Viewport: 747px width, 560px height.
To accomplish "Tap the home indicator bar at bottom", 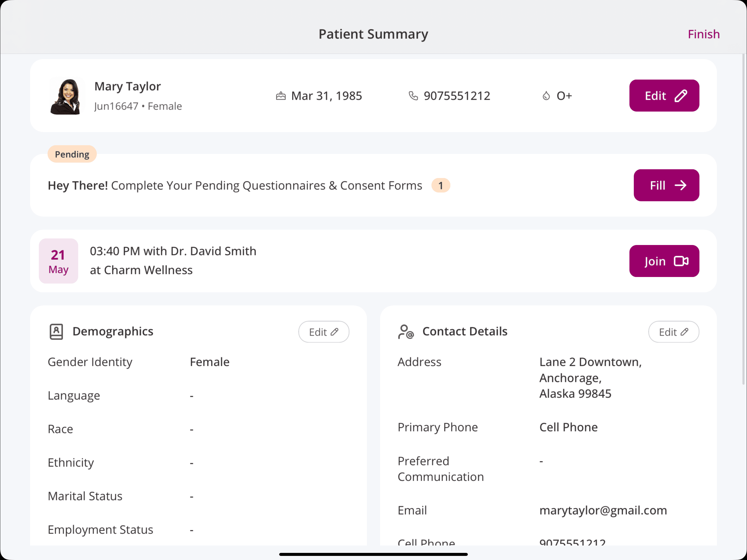I will click(373, 554).
